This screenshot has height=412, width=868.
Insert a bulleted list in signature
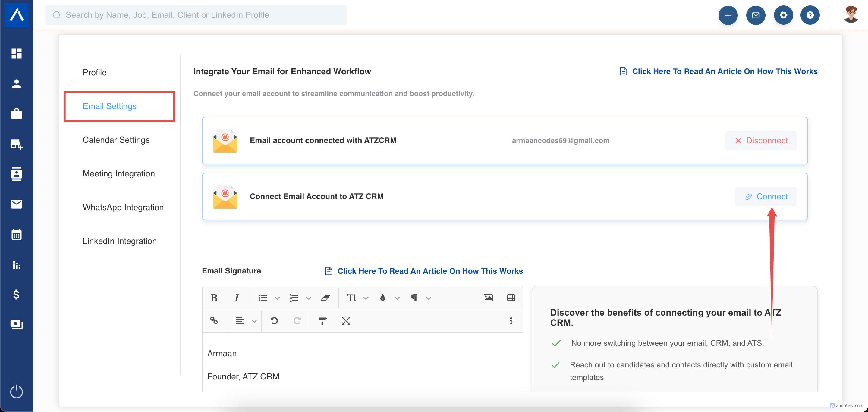[263, 298]
